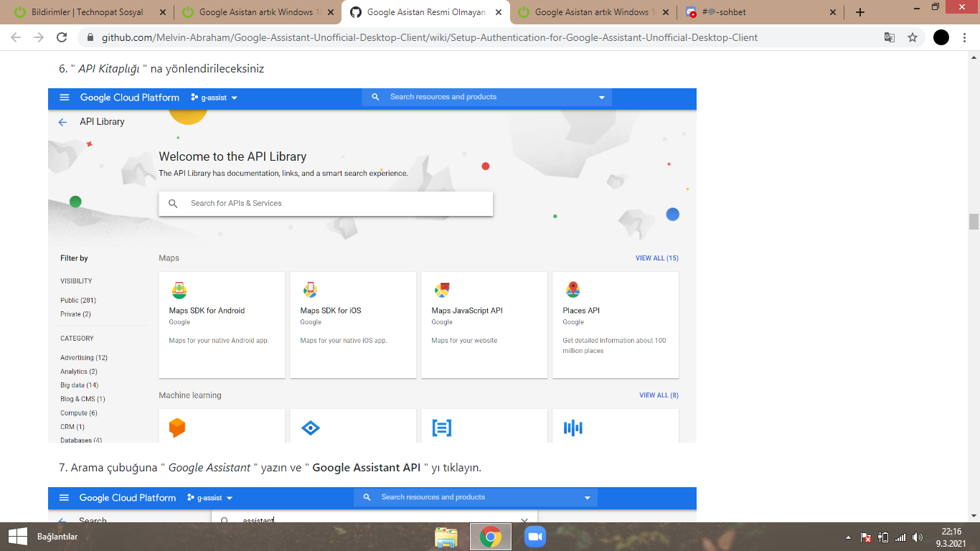Click 'Google Cloud Platform' title in the API Library screenshot
Viewport: 980px width, 551px height.
(130, 98)
